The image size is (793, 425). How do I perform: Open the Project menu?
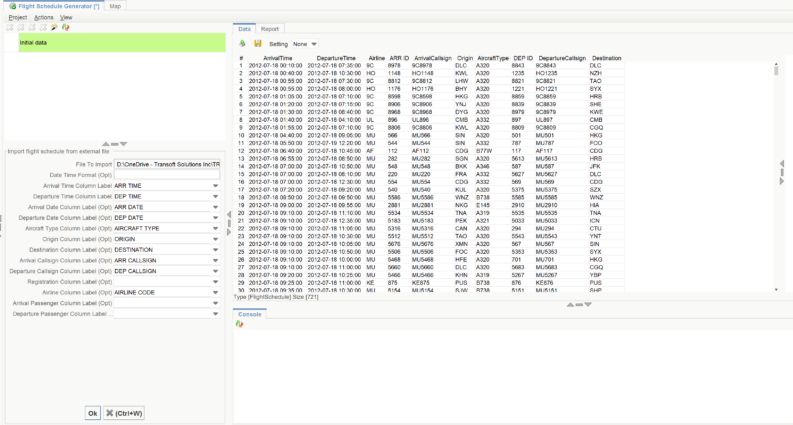17,17
